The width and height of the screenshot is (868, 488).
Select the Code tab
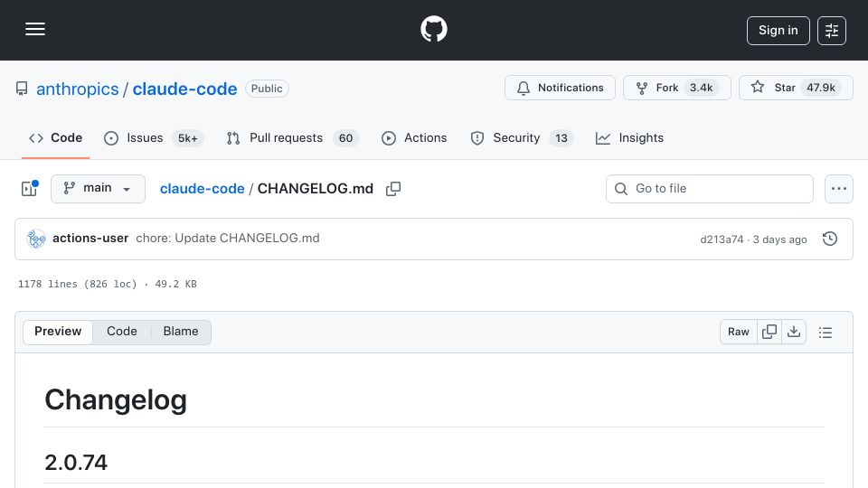(55, 137)
